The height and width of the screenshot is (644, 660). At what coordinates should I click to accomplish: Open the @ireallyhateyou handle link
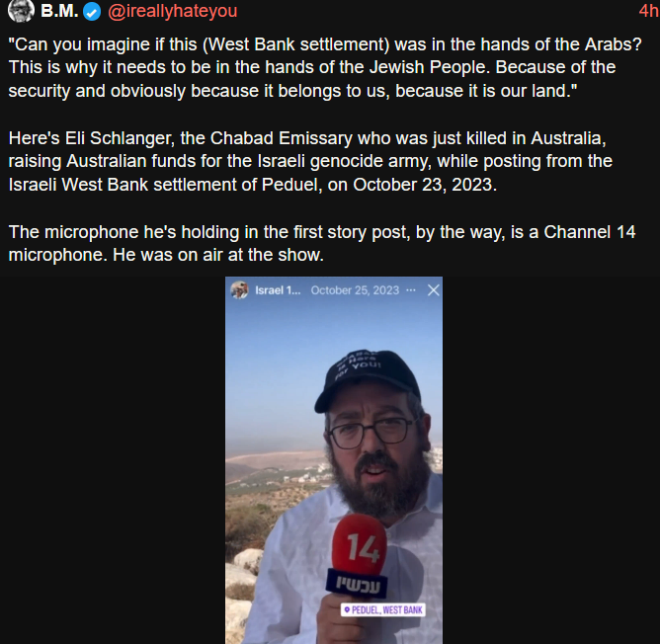click(173, 11)
